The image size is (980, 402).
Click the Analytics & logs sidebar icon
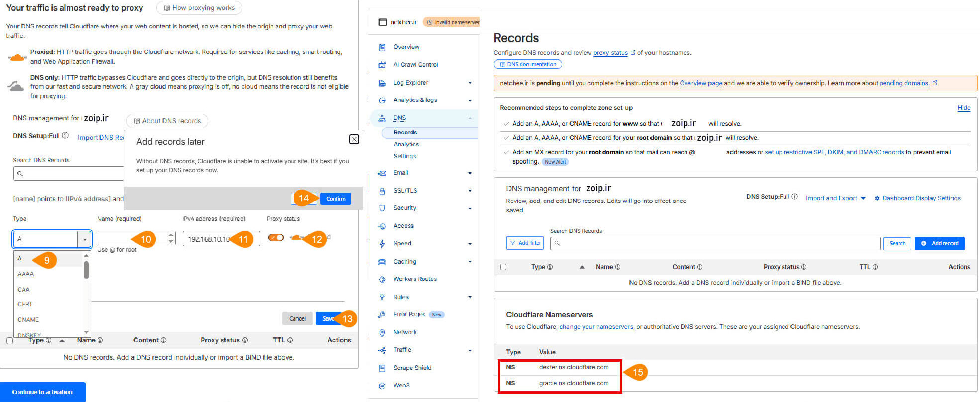382,100
